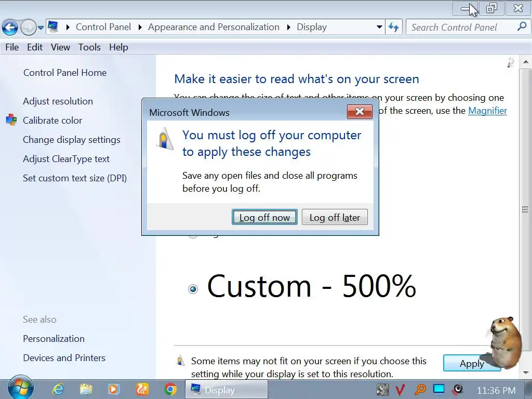The width and height of the screenshot is (532, 399).
Task: Click the vertical scrollbar thumb
Action: [x=525, y=209]
